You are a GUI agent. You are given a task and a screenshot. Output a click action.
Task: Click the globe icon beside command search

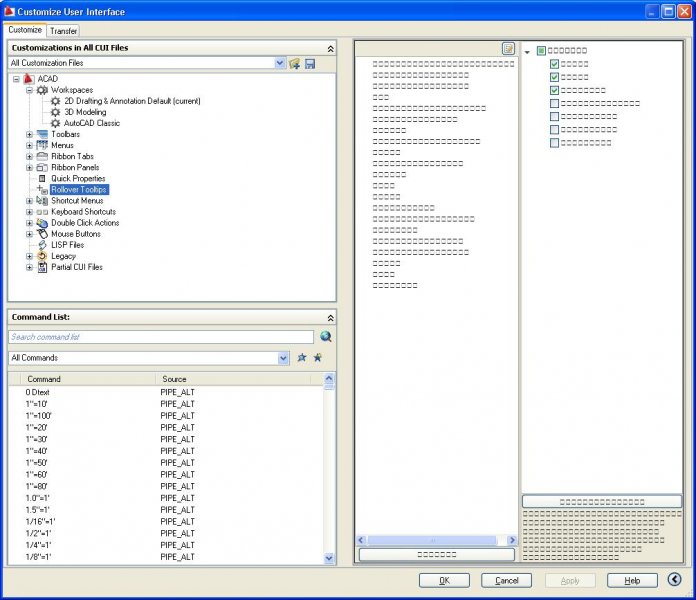(325, 337)
